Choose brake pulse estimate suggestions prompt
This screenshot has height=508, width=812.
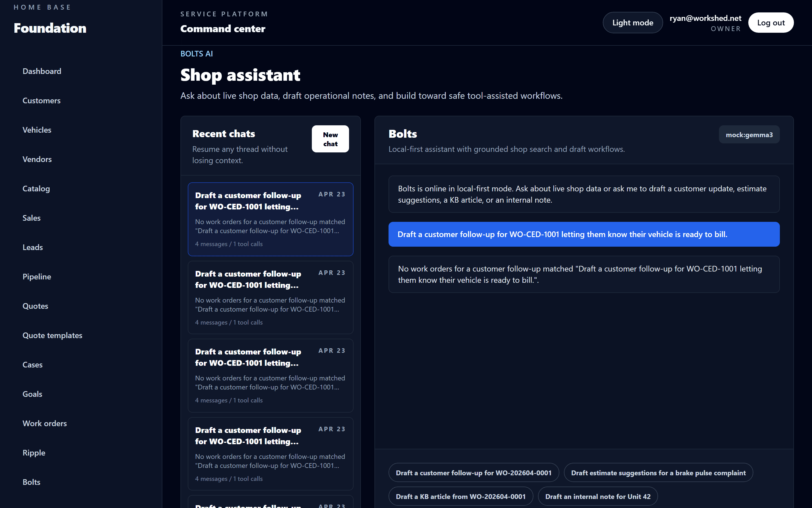(658, 472)
